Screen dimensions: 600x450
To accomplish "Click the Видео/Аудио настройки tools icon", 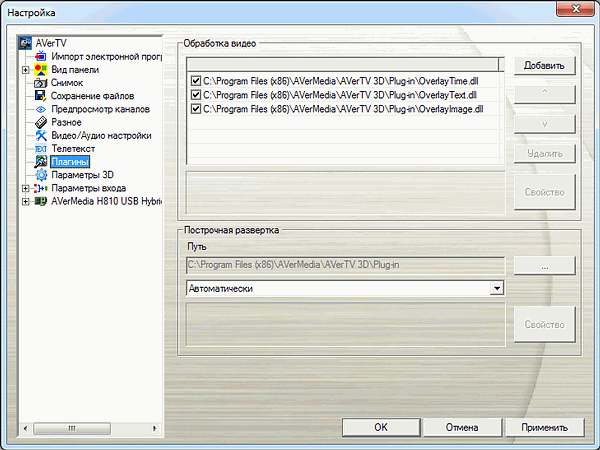I will (41, 135).
